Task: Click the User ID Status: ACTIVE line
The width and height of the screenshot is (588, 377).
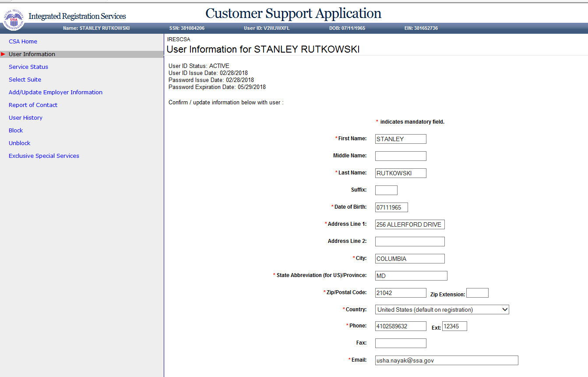Action: pyautogui.click(x=199, y=66)
